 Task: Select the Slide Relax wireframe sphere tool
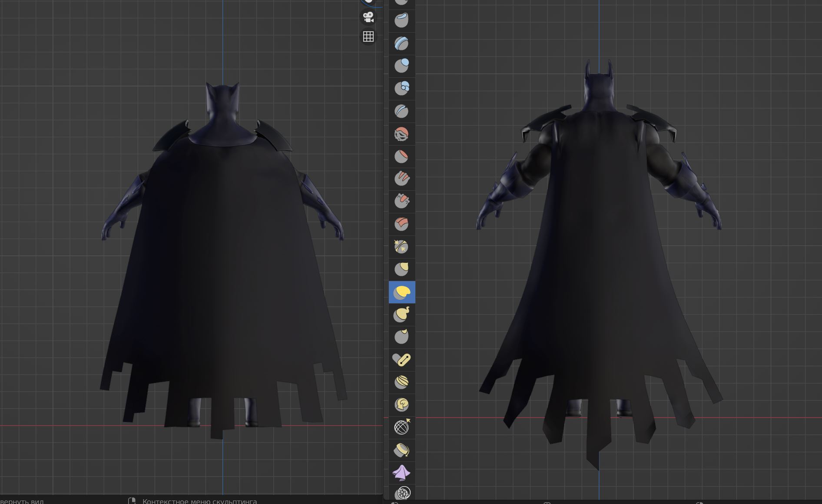pos(401,428)
